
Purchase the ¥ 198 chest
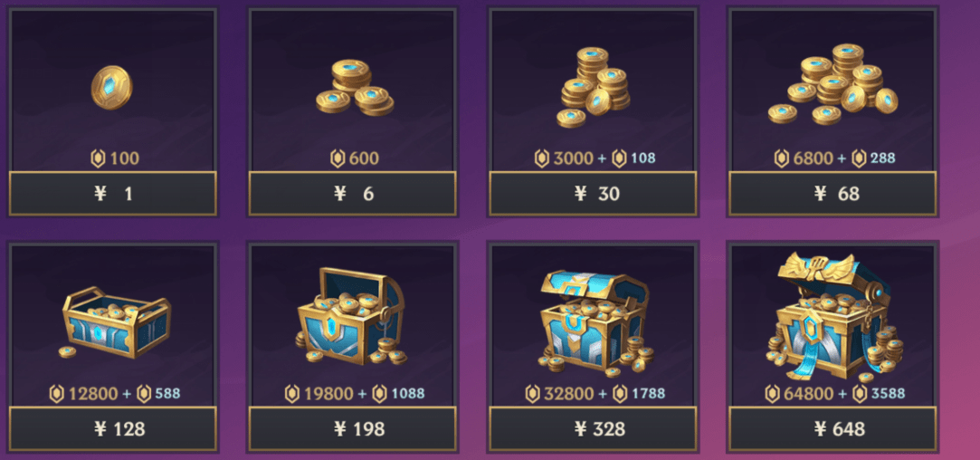(x=353, y=428)
